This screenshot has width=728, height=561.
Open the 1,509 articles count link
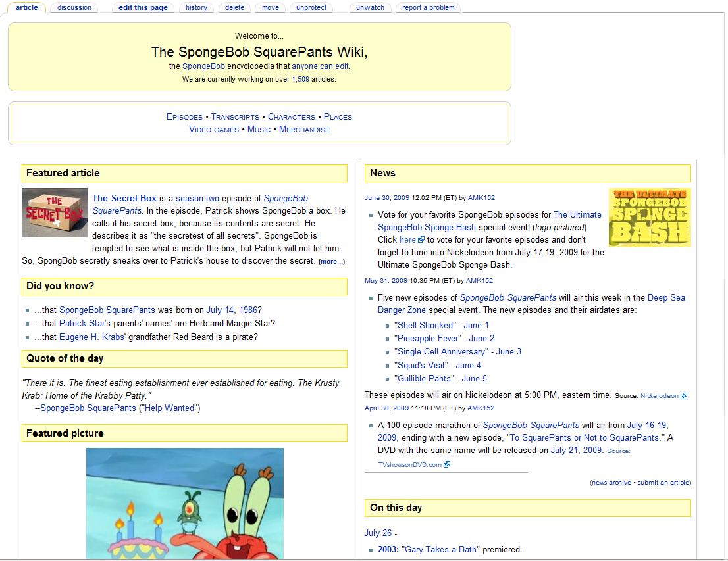pyautogui.click(x=300, y=79)
